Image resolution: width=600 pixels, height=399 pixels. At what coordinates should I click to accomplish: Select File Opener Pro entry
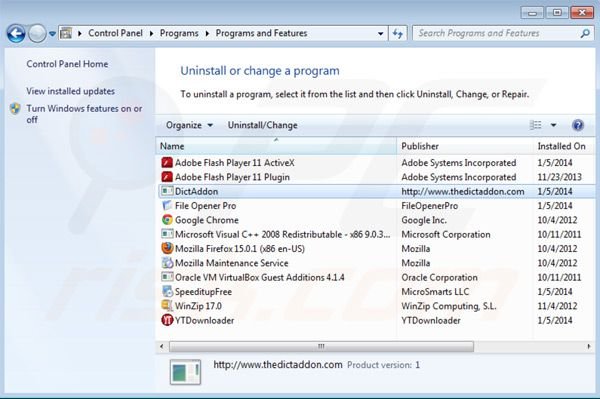pyautogui.click(x=205, y=205)
